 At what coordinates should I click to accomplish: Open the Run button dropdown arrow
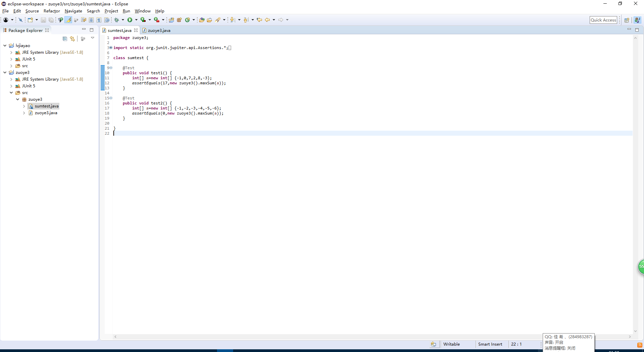pos(136,20)
